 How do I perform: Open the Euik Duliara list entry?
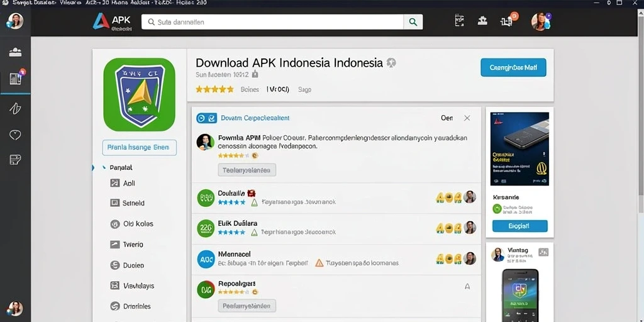336,228
